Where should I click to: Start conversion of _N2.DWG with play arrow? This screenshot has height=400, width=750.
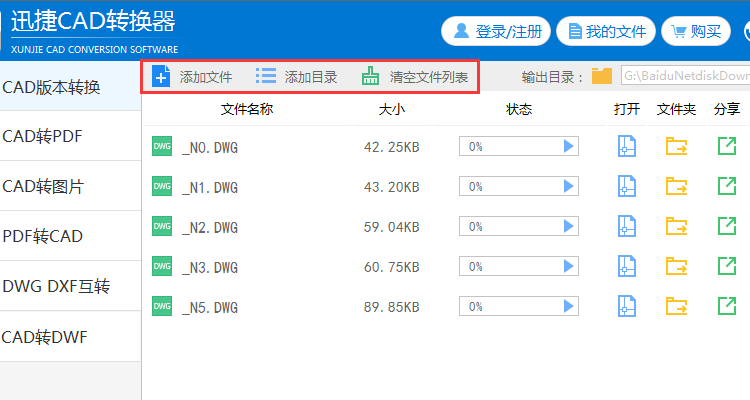(x=568, y=226)
